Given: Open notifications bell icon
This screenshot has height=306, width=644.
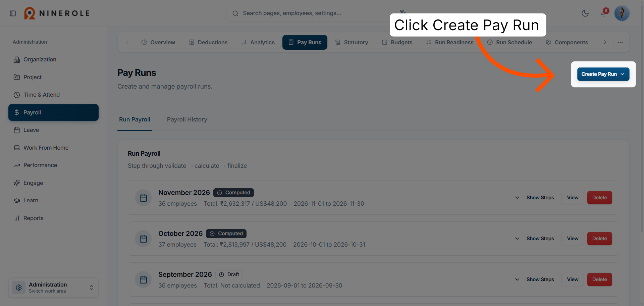Looking at the screenshot, I should (x=603, y=13).
